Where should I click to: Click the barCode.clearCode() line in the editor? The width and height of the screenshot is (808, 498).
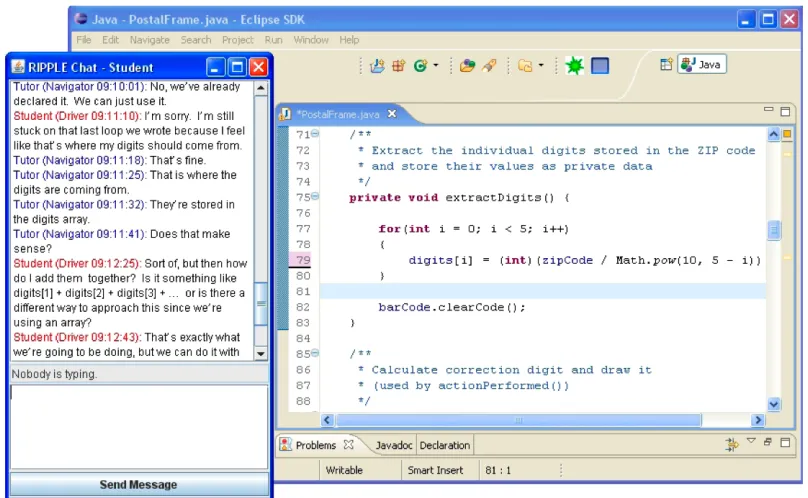coord(452,307)
